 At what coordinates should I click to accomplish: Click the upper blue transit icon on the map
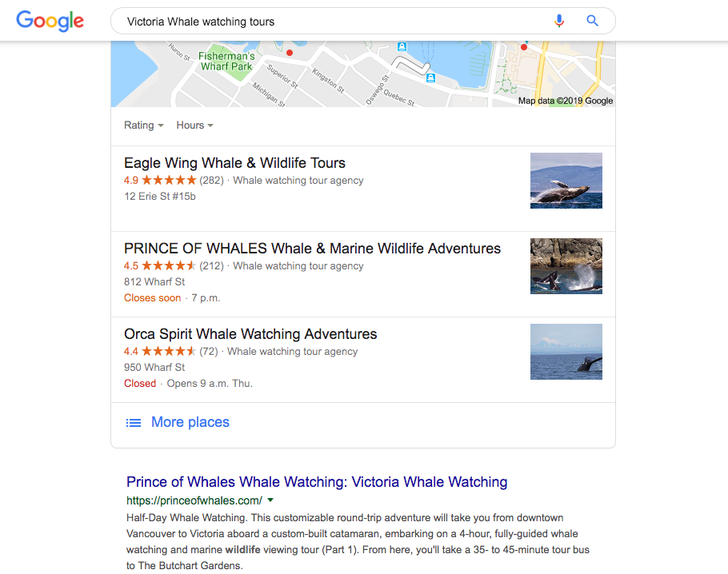tap(402, 47)
